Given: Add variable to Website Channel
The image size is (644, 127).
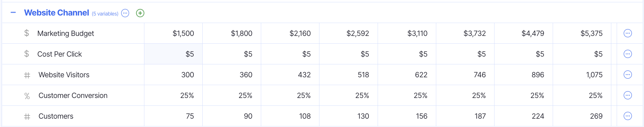Looking at the screenshot, I should pyautogui.click(x=140, y=13).
